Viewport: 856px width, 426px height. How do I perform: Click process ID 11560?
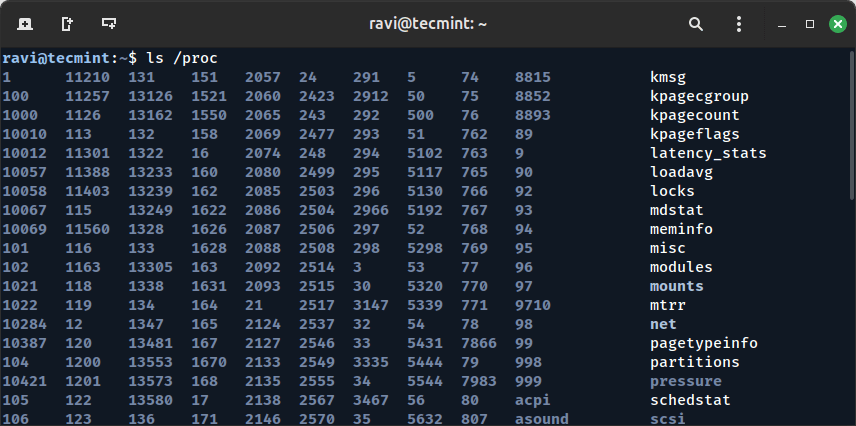click(88, 229)
